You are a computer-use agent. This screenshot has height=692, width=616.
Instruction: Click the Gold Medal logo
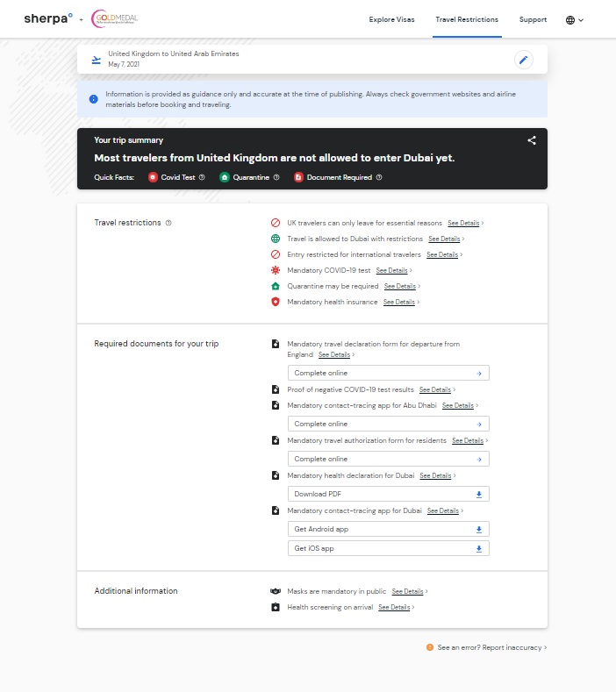(x=115, y=18)
